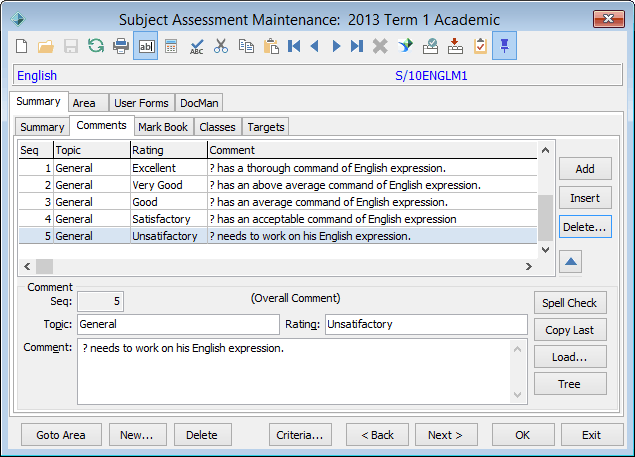This screenshot has width=635, height=457.
Task: Open the Targets tab
Action: coord(266,127)
